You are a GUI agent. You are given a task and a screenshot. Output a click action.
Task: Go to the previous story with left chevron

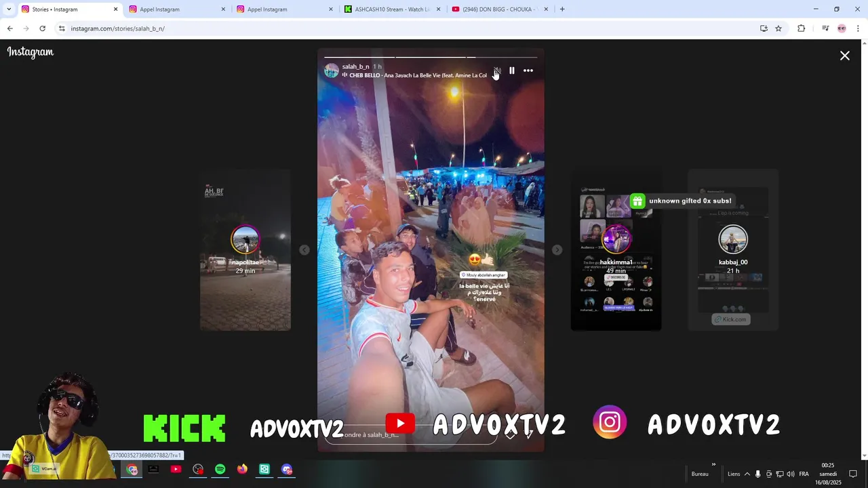(304, 250)
